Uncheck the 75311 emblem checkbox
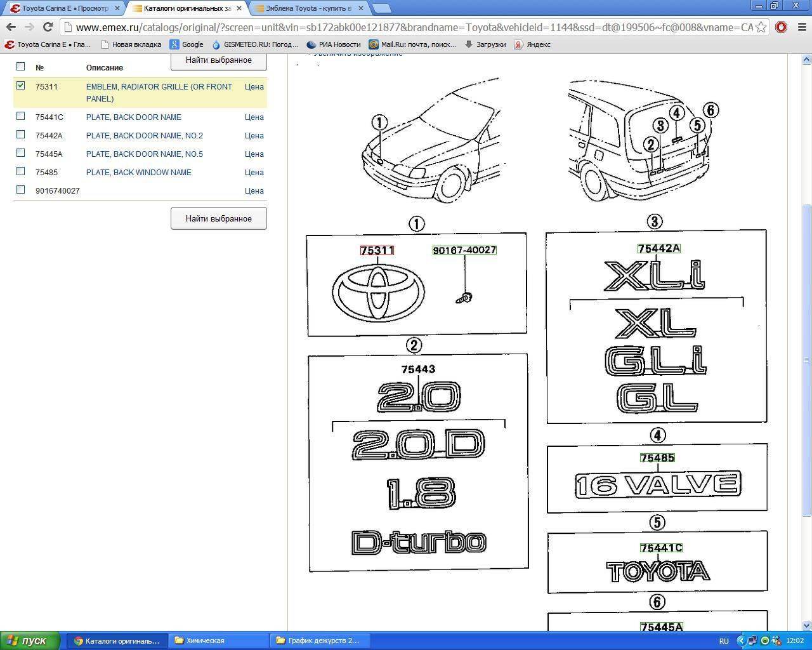Viewport: 812px width, 650px height. tap(21, 86)
